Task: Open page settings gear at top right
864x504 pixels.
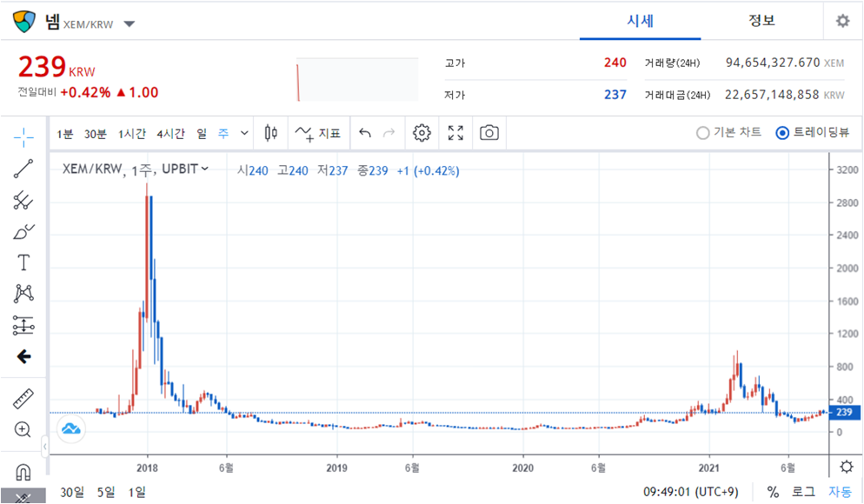Action: (842, 21)
